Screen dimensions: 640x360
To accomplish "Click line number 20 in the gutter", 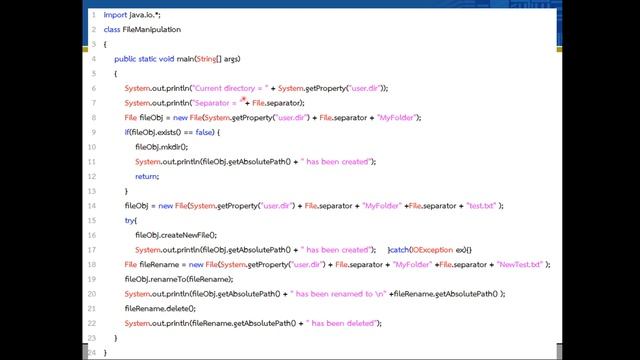I will coord(92,294).
